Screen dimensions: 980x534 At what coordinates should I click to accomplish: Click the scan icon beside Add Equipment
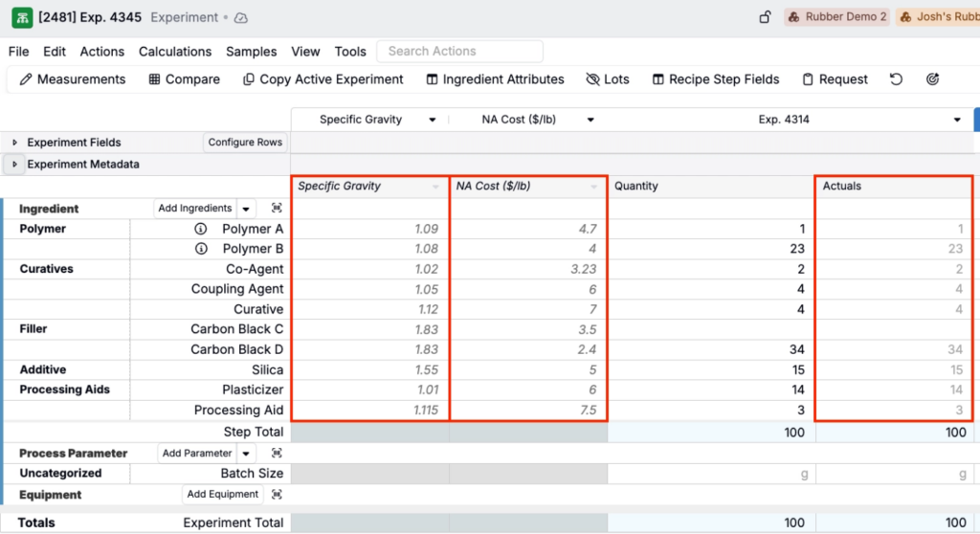pyautogui.click(x=277, y=495)
